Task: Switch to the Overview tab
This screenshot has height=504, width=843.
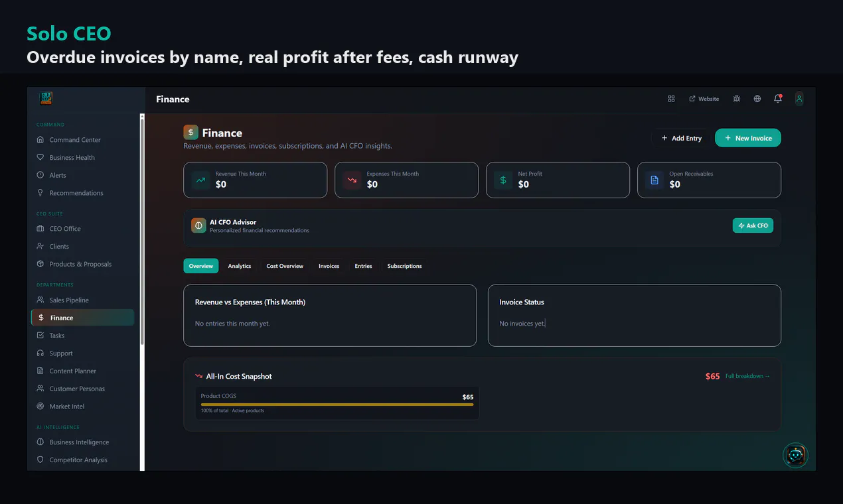Action: tap(201, 266)
